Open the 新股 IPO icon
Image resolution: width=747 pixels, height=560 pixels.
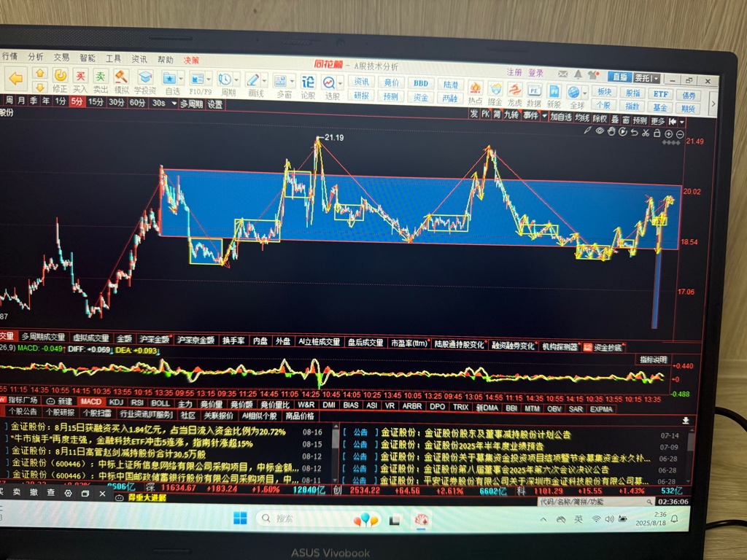coord(554,90)
